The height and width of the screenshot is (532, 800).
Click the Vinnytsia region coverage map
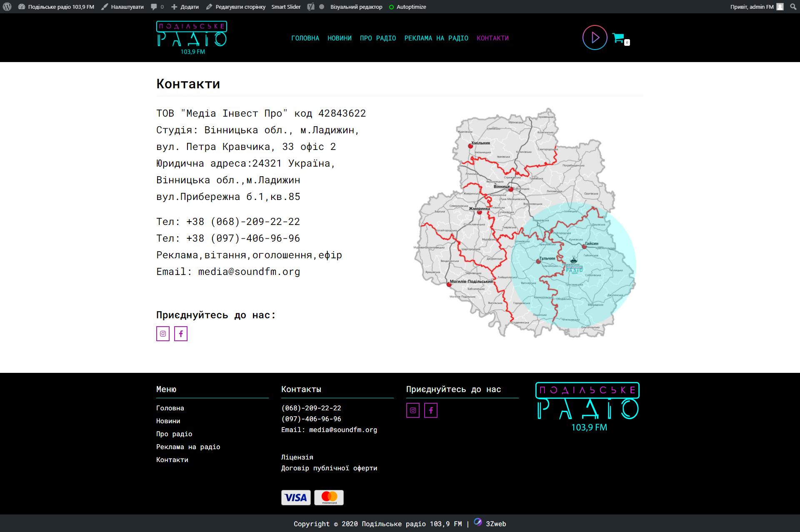pyautogui.click(x=525, y=223)
